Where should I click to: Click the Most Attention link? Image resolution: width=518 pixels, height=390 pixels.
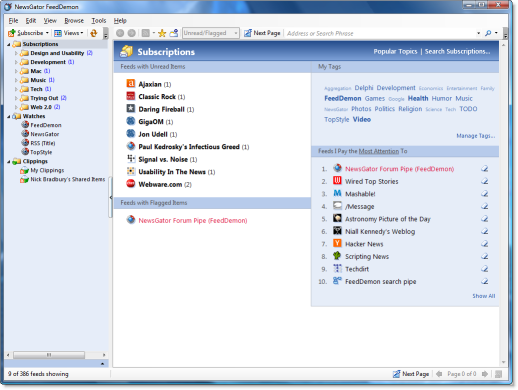tap(379, 151)
